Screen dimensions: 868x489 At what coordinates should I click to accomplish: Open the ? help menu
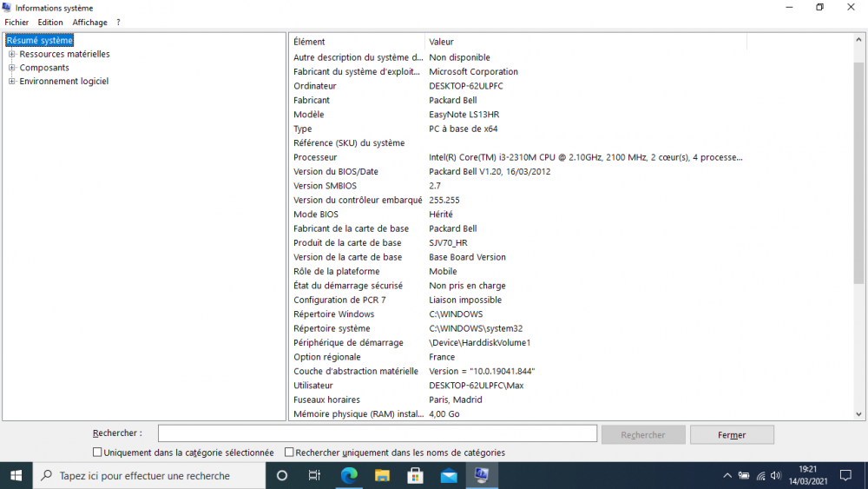118,23
